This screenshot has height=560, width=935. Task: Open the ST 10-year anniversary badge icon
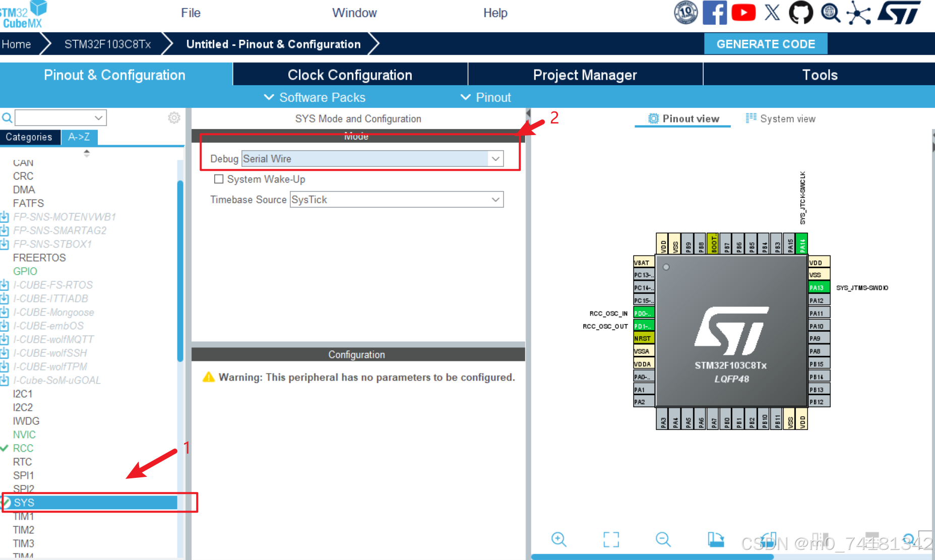pos(686,13)
